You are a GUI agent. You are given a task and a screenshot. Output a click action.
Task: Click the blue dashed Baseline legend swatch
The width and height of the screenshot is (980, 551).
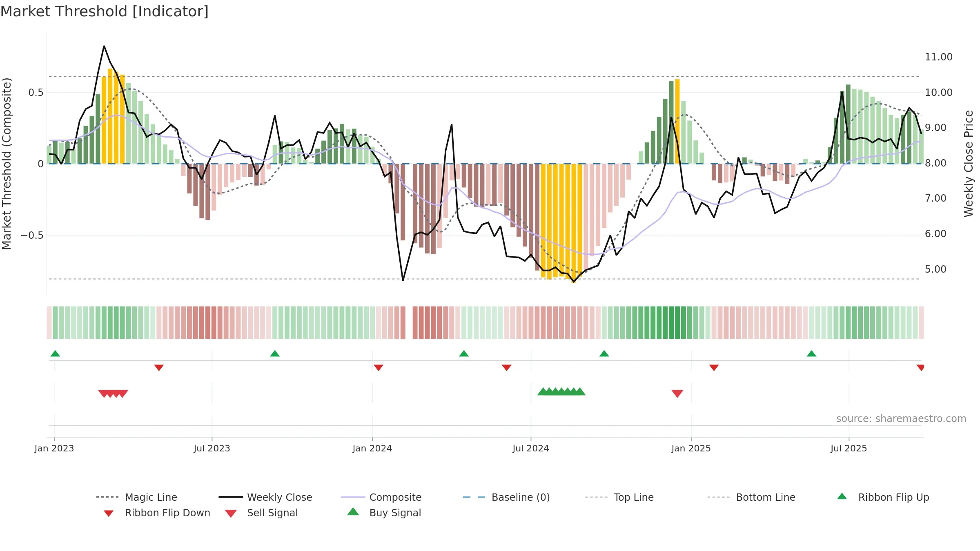474,497
